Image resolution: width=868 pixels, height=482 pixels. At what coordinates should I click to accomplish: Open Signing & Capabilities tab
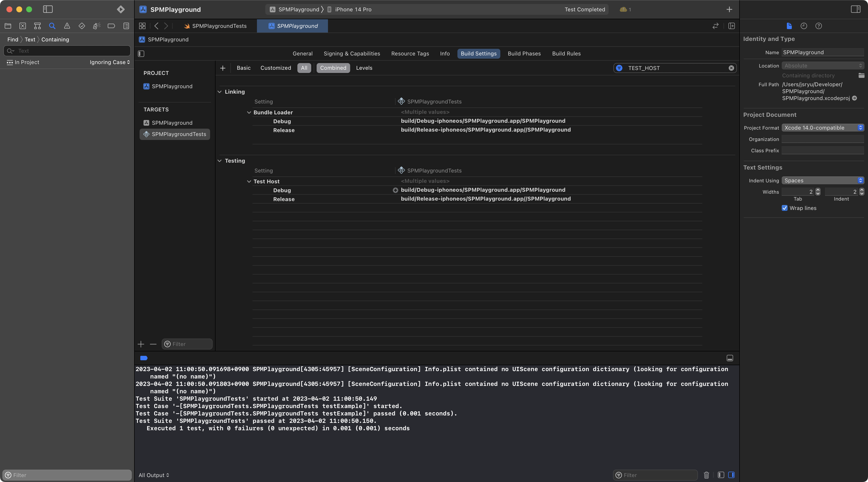point(352,53)
